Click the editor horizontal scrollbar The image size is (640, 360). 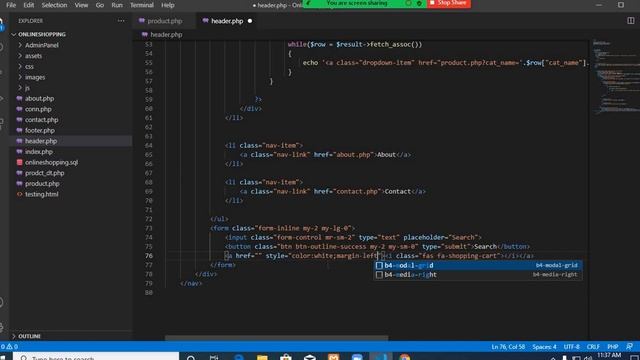(276, 338)
